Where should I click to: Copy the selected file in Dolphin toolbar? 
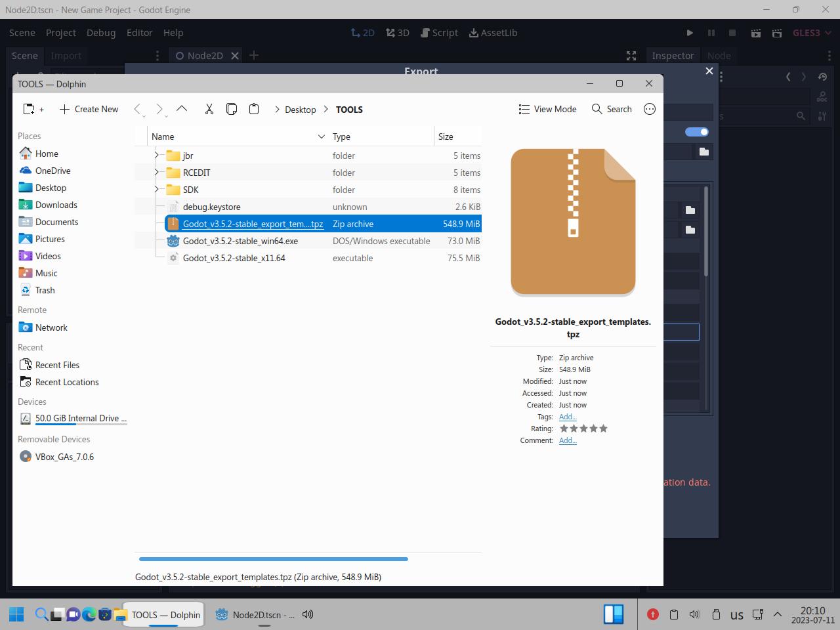coord(232,109)
